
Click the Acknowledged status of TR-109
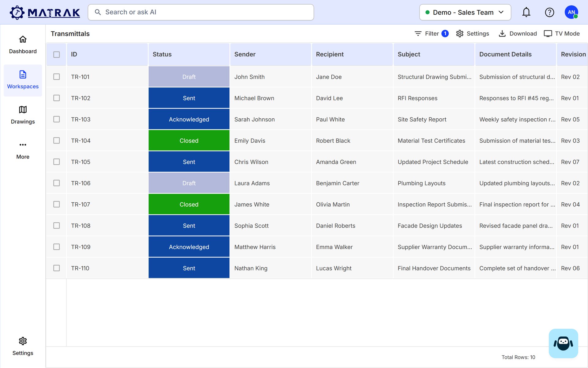[x=189, y=247]
